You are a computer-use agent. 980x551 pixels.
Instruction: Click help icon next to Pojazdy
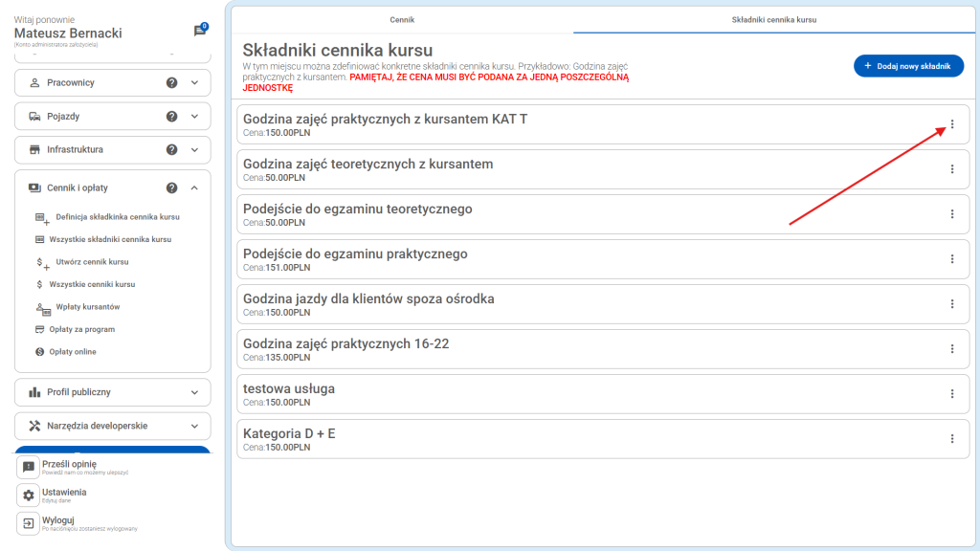(x=172, y=117)
